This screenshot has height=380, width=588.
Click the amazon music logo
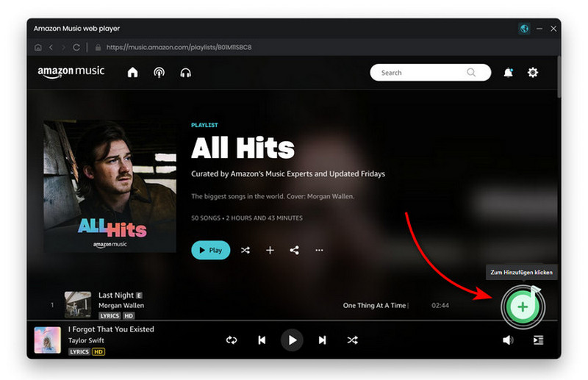coord(71,72)
